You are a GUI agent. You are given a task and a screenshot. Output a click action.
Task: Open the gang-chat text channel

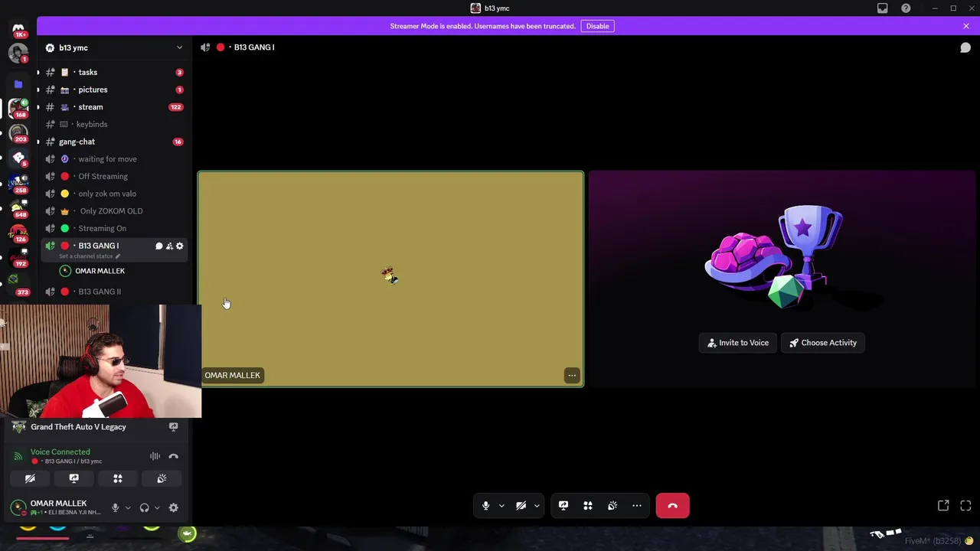point(114,142)
